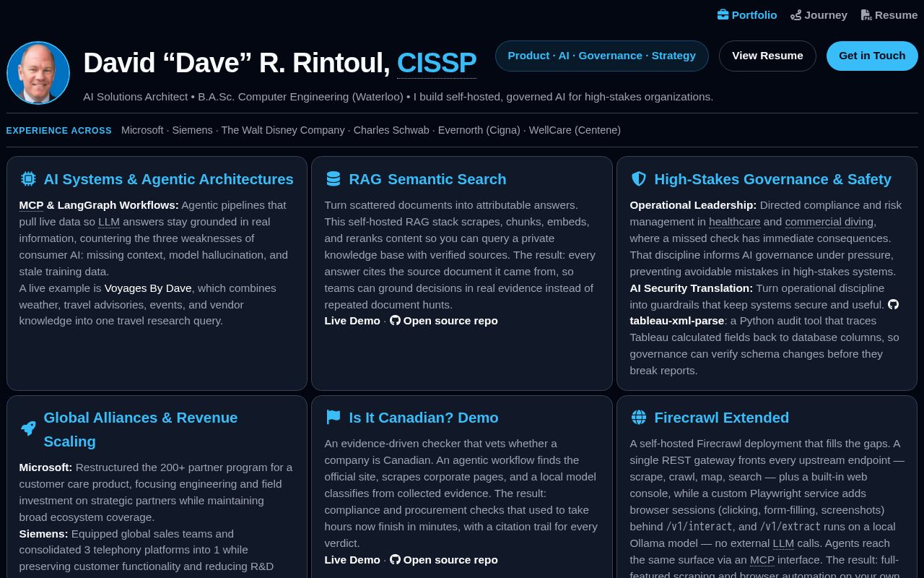
Task: Open the Journey nav item
Action: click(819, 15)
